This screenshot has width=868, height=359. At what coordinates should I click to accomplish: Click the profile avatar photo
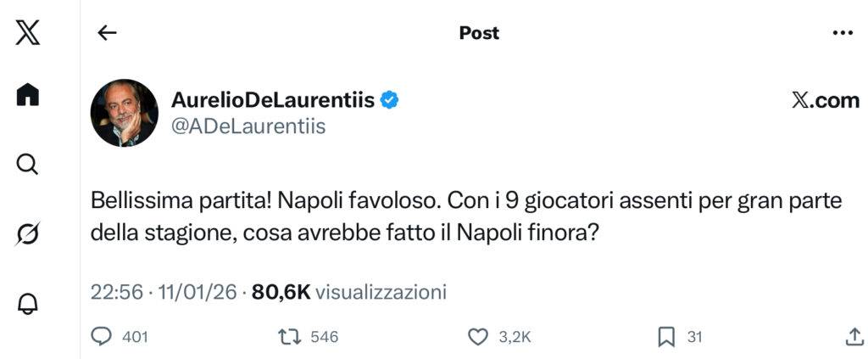pyautogui.click(x=125, y=113)
